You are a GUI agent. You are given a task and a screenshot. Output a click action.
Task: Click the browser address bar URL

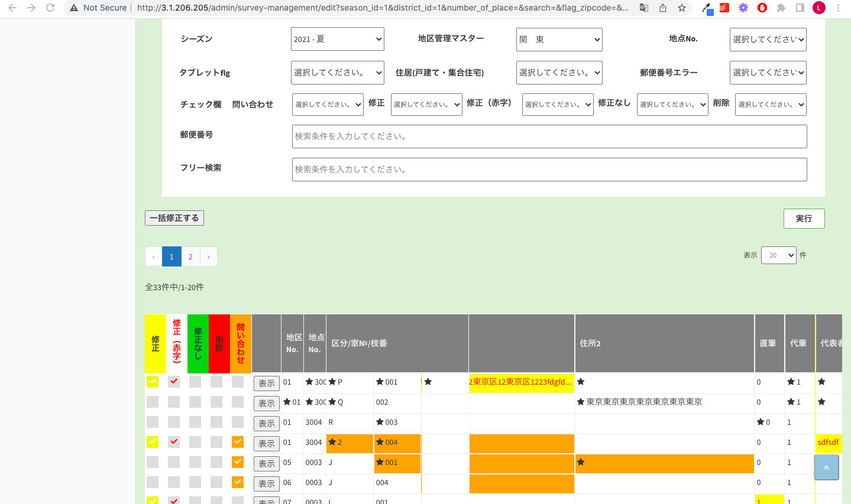coord(383,8)
